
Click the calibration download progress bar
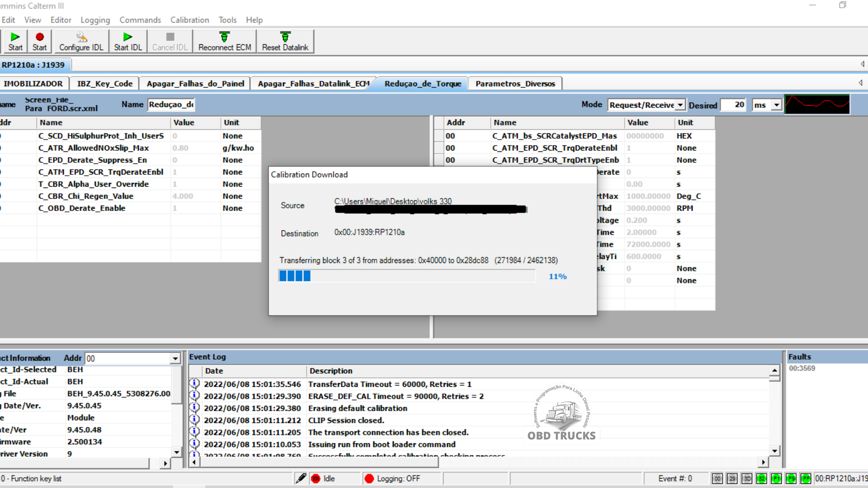point(406,276)
